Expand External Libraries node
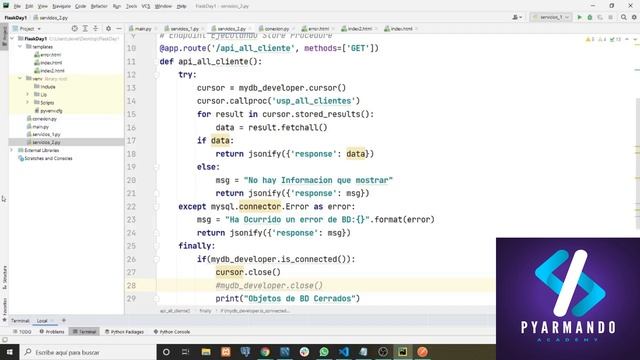Viewport: 640px width, 360px height. tap(12, 150)
